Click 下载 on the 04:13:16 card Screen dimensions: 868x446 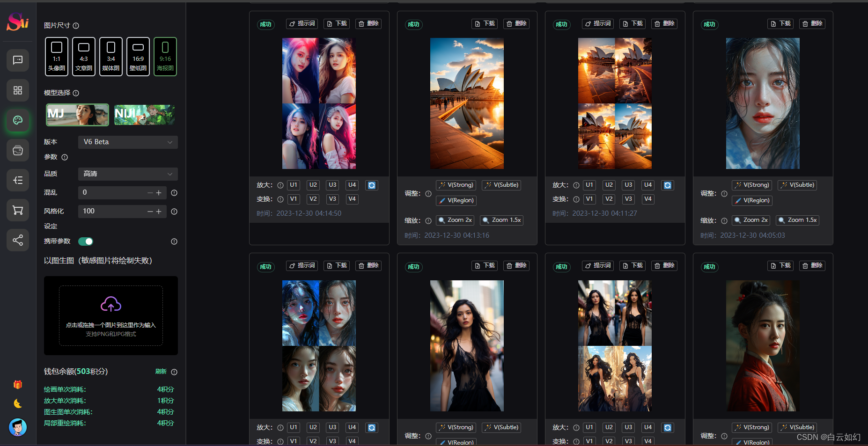[x=485, y=24]
